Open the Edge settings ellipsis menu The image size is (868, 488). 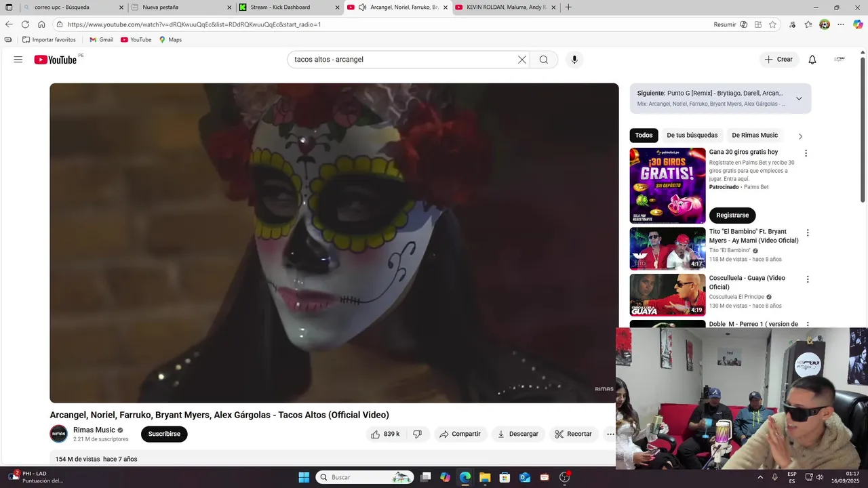(841, 24)
